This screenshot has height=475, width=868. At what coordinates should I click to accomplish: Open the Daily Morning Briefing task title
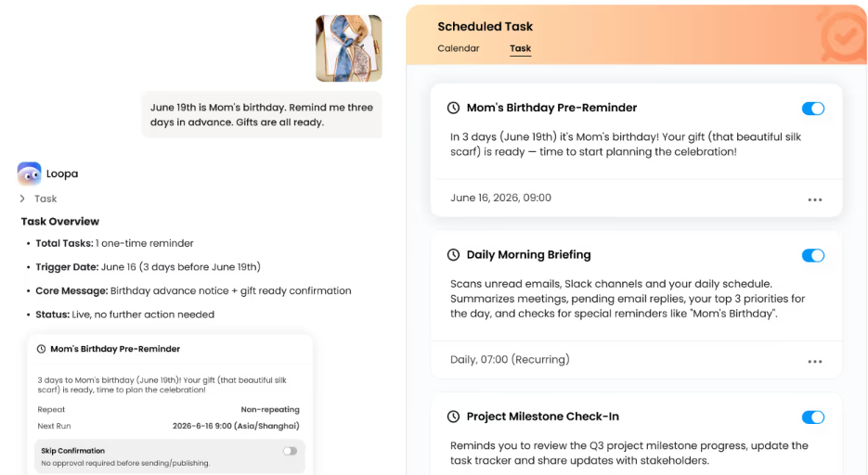(x=528, y=255)
